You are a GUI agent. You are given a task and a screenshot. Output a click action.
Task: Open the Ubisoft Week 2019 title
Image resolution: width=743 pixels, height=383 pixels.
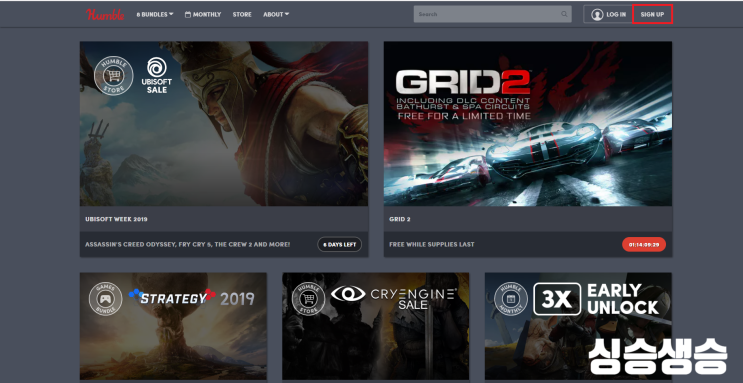(x=116, y=219)
